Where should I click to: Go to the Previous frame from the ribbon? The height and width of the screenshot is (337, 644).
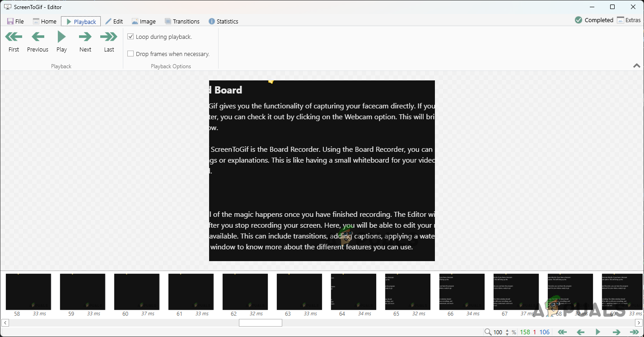pos(37,42)
